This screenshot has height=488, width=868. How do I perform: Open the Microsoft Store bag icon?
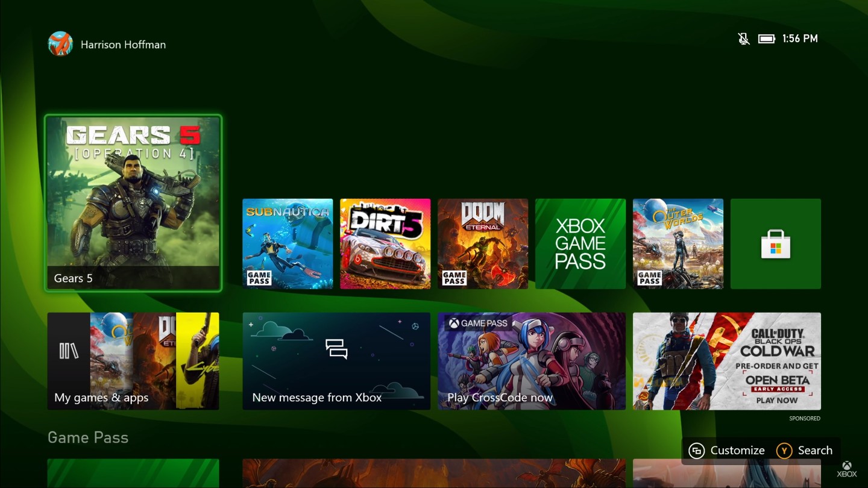coord(776,244)
